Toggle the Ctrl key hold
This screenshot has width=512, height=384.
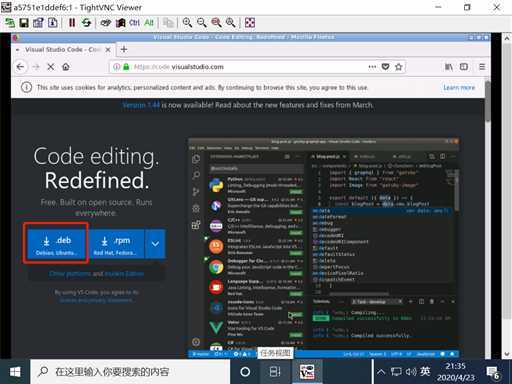point(134,23)
